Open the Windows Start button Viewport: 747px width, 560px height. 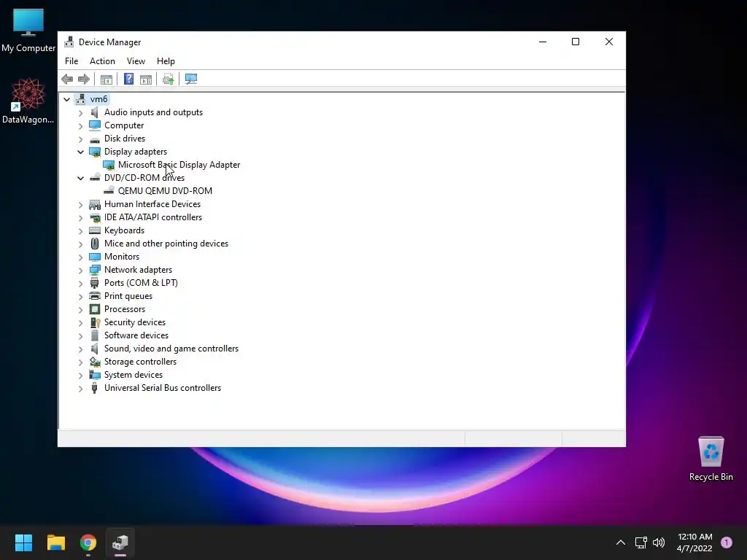[23, 542]
